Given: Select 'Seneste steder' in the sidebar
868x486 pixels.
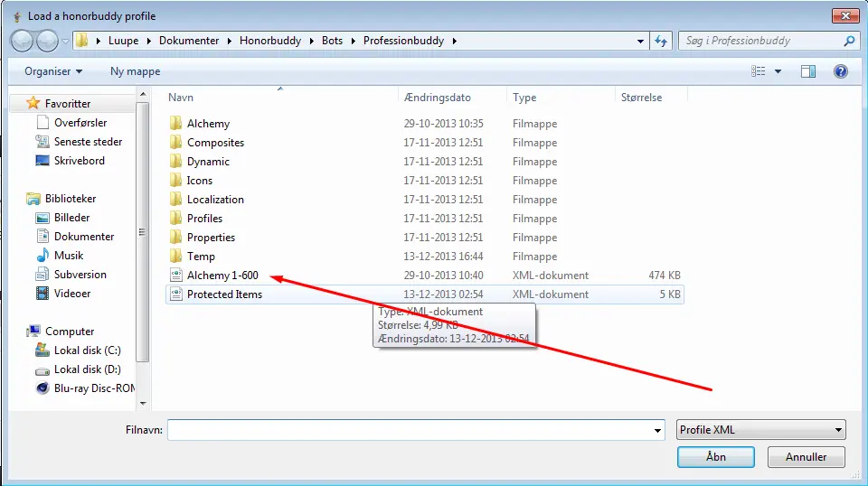Looking at the screenshot, I should 88,142.
